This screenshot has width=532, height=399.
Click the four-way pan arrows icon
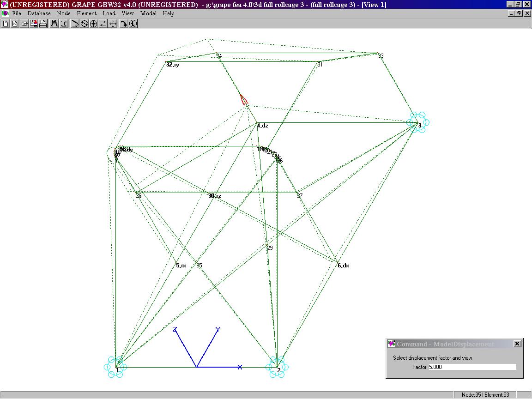pos(113,24)
